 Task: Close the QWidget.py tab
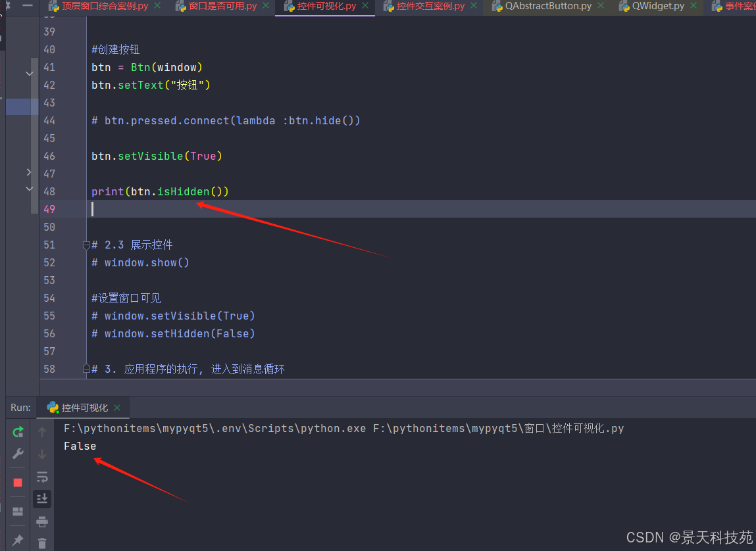click(x=693, y=6)
